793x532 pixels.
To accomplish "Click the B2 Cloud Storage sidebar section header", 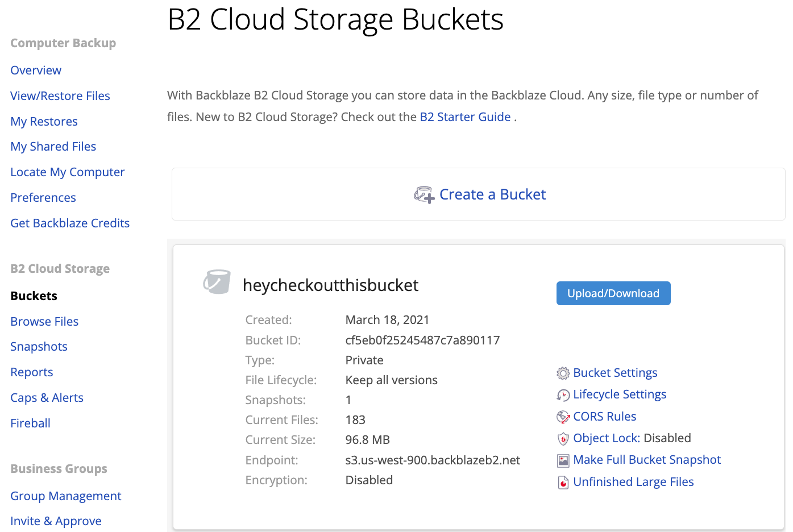I will [60, 269].
